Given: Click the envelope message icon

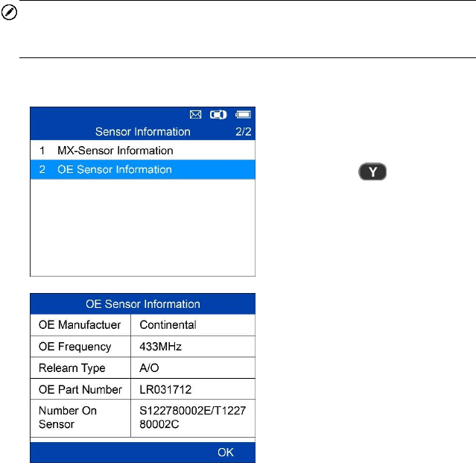Looking at the screenshot, I should (195, 115).
